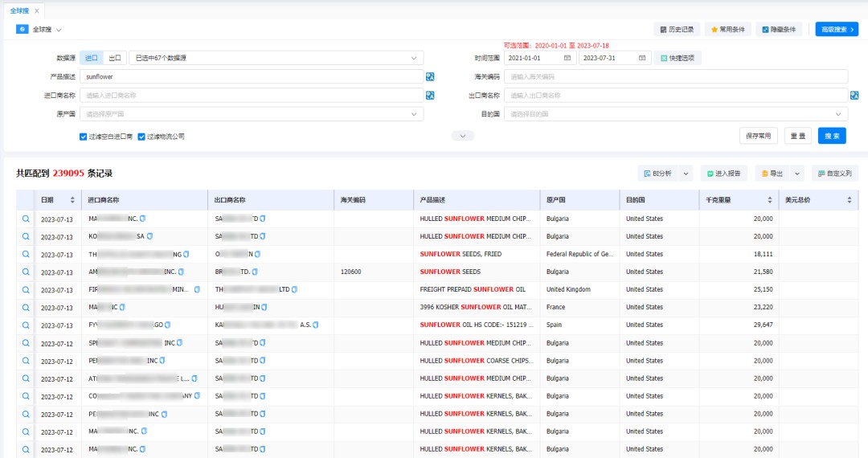This screenshot has height=458, width=868.
Task: Copy exporter name HU...IN
Action: (264, 307)
